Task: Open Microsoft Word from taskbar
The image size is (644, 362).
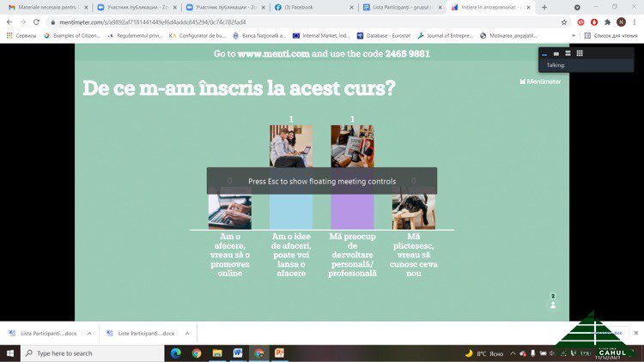Action: pos(238,353)
